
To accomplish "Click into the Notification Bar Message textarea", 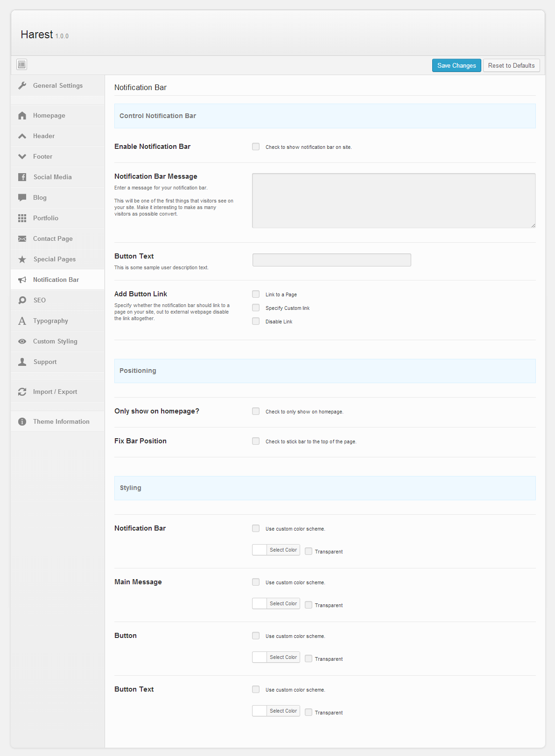I will click(x=393, y=201).
